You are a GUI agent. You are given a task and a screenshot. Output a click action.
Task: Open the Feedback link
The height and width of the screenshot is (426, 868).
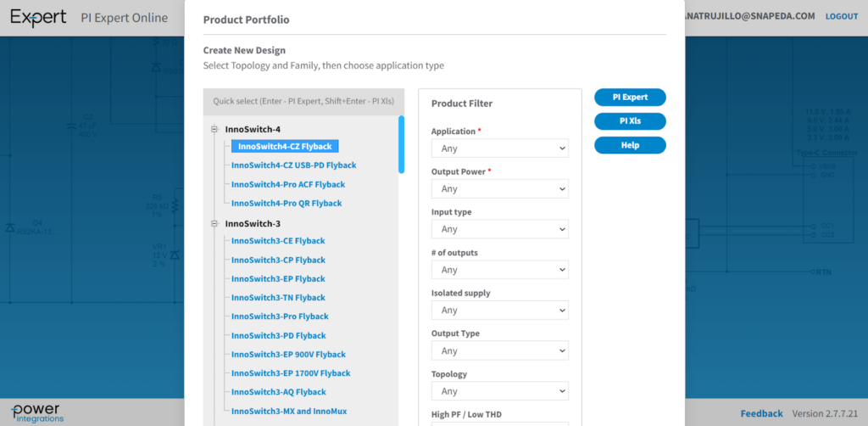click(x=762, y=413)
